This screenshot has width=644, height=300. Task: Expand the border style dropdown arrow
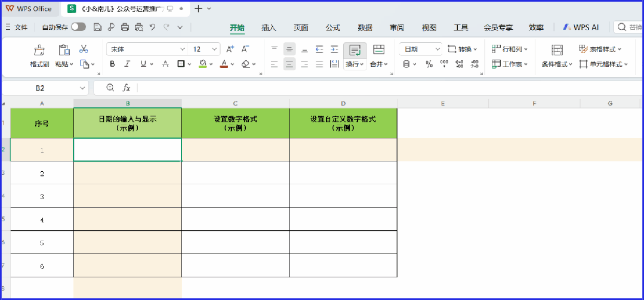pyautogui.click(x=189, y=64)
